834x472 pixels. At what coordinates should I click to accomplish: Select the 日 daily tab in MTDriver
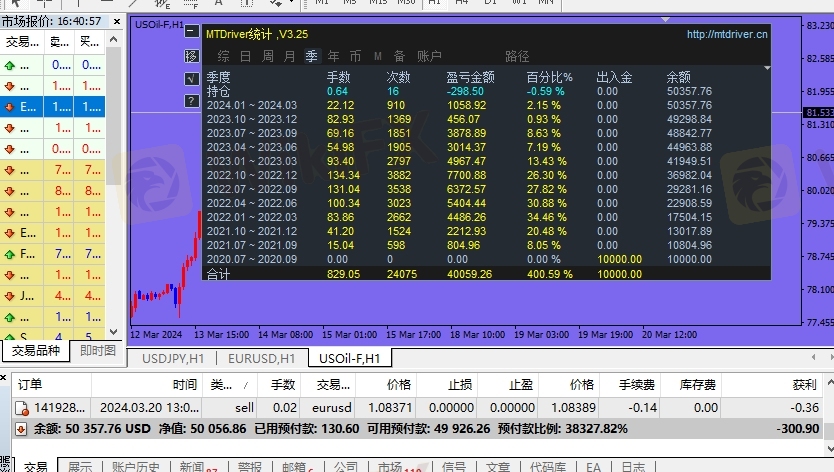pyautogui.click(x=245, y=56)
